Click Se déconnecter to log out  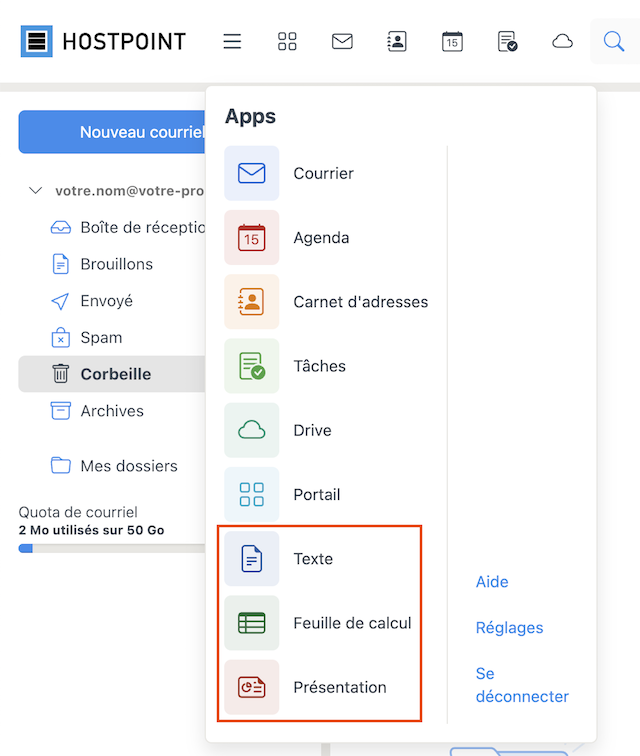(x=522, y=685)
